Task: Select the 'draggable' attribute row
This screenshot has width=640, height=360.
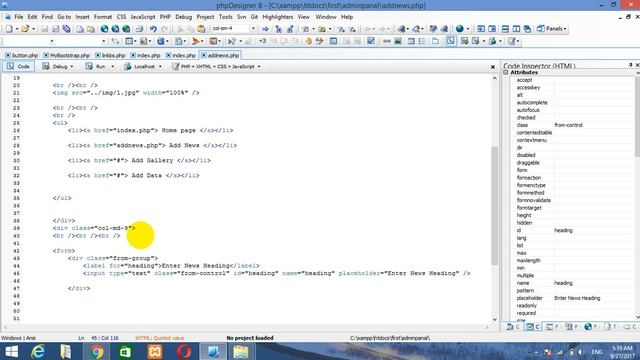Action: click(x=572, y=162)
